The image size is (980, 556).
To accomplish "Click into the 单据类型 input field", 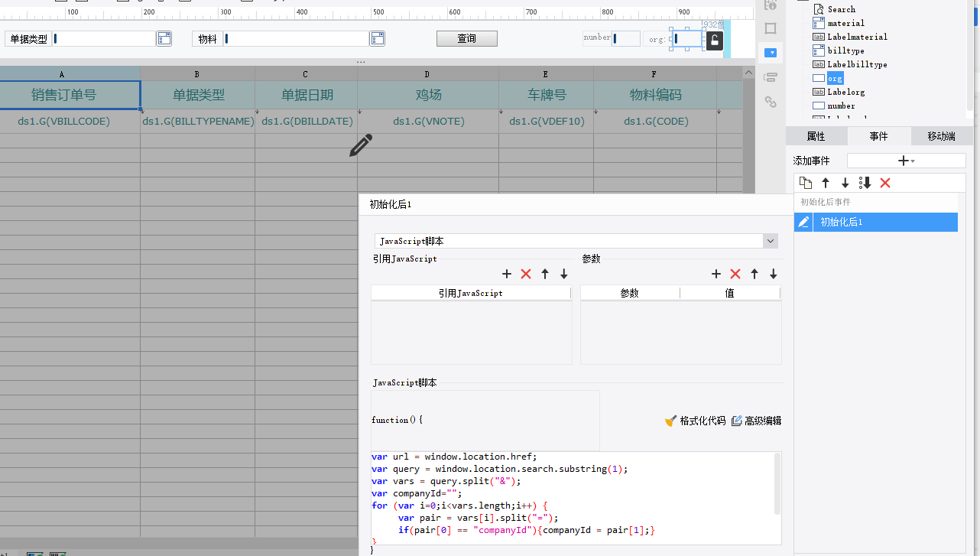I will coord(104,38).
